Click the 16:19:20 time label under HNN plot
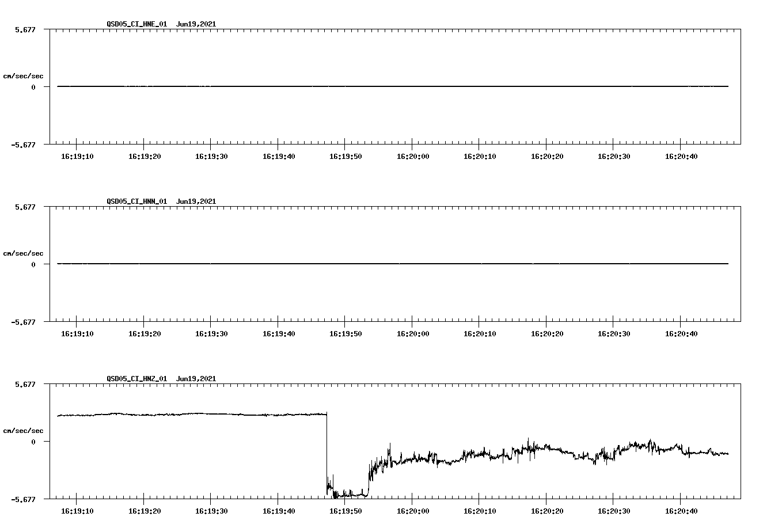The width and height of the screenshot is (782, 532). click(144, 334)
